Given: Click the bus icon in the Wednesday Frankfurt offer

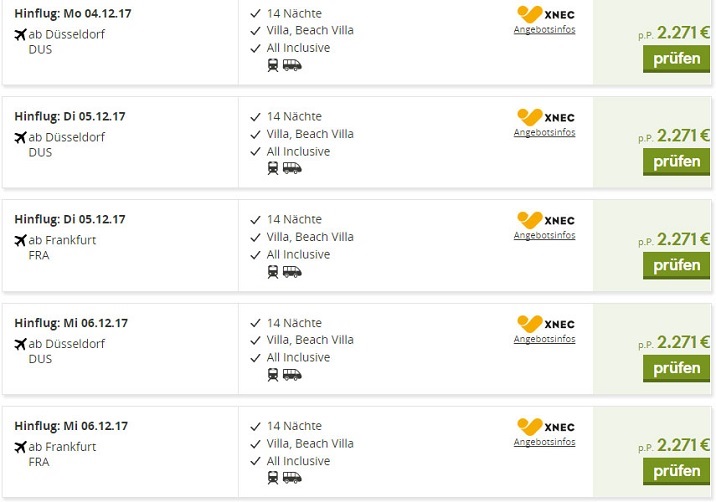Looking at the screenshot, I should pyautogui.click(x=292, y=478).
